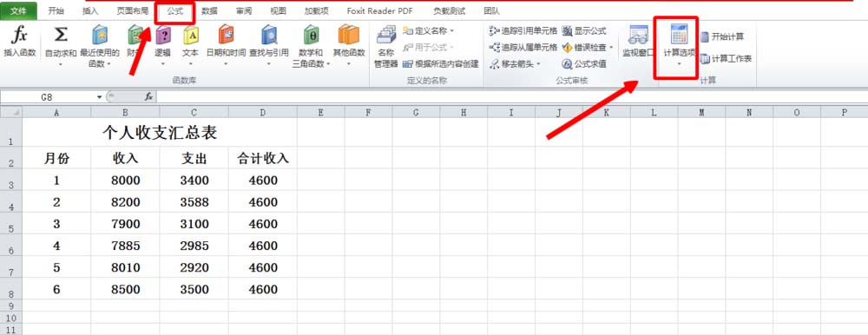Viewport: 868px width, 335px height.
Task: Select row 3 header
Action: 11,180
